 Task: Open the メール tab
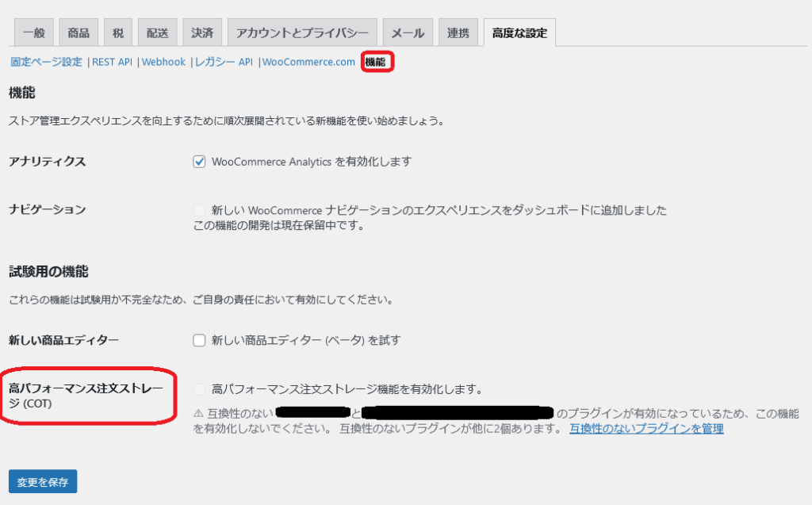pos(408,33)
